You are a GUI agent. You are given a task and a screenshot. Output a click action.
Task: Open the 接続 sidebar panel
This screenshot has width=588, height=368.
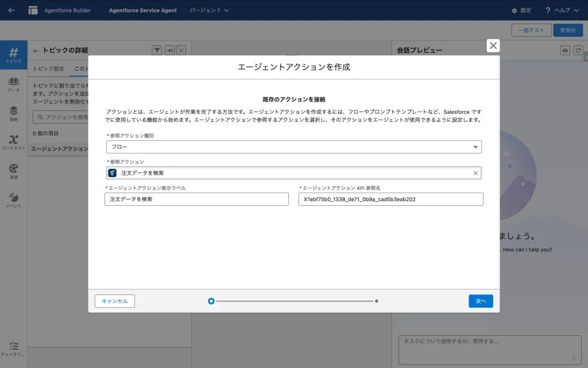pyautogui.click(x=14, y=113)
